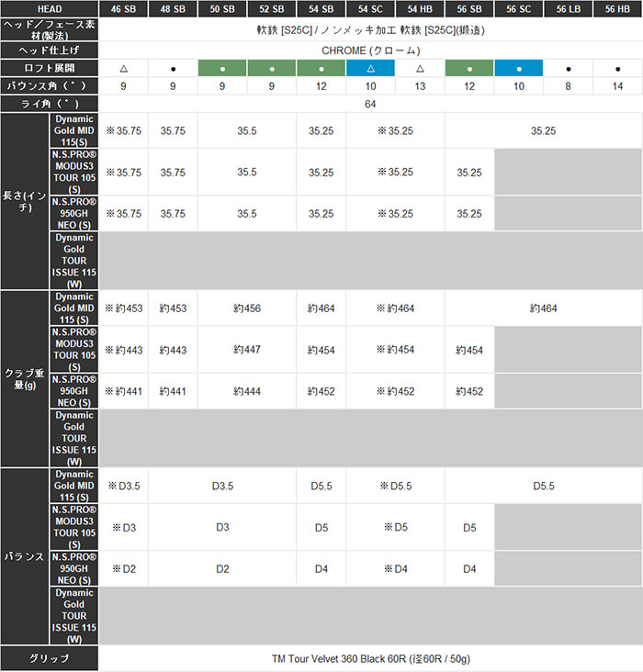Screen dimensions: 643x672
Task: Click the lie angle value 64
Action: (x=370, y=104)
